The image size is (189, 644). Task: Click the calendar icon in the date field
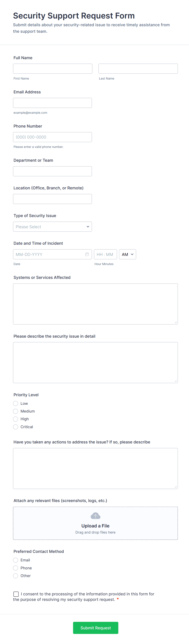[x=87, y=254]
